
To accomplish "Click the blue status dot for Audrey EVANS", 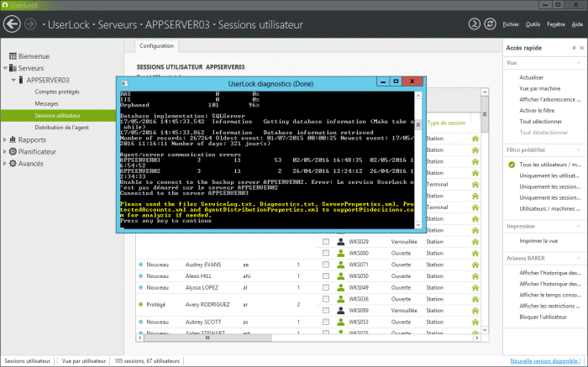I will pos(140,265).
